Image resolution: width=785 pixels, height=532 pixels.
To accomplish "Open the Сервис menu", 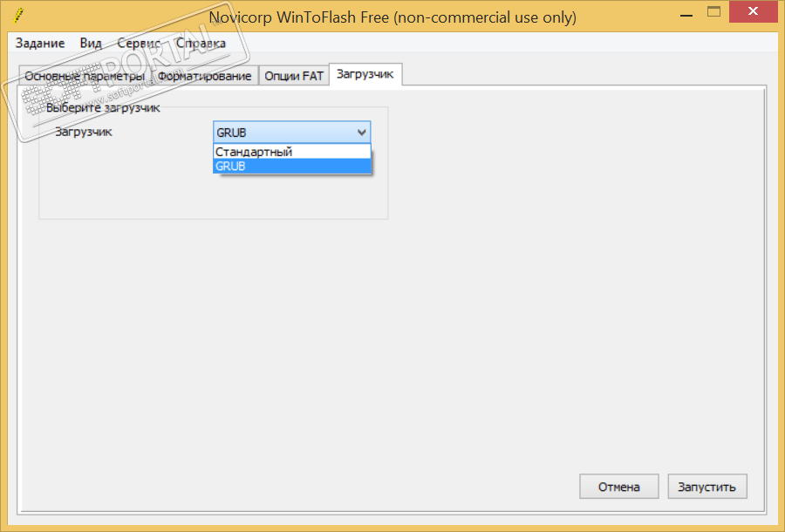I will pos(139,43).
